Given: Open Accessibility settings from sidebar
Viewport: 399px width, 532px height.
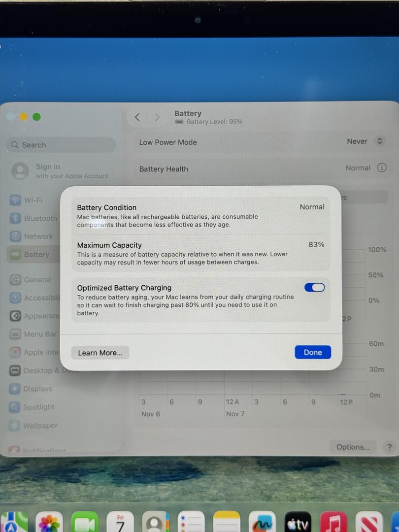Looking at the screenshot, I should (x=34, y=298).
